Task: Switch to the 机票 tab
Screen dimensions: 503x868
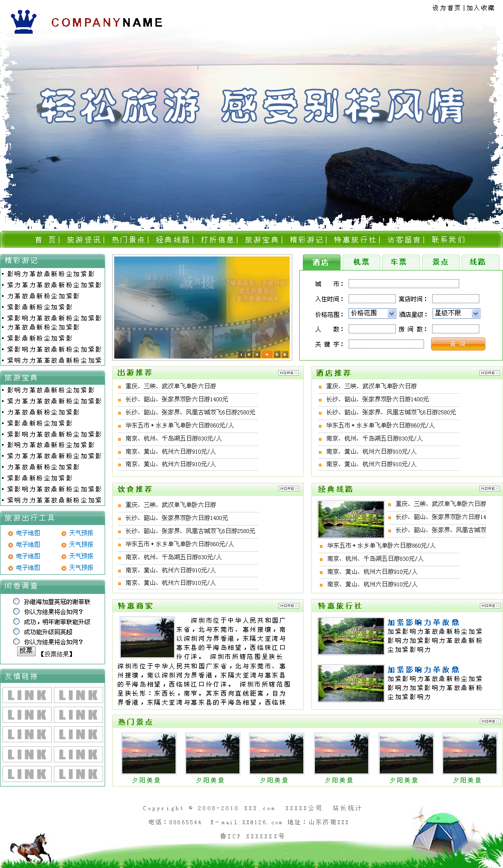Action: click(361, 262)
